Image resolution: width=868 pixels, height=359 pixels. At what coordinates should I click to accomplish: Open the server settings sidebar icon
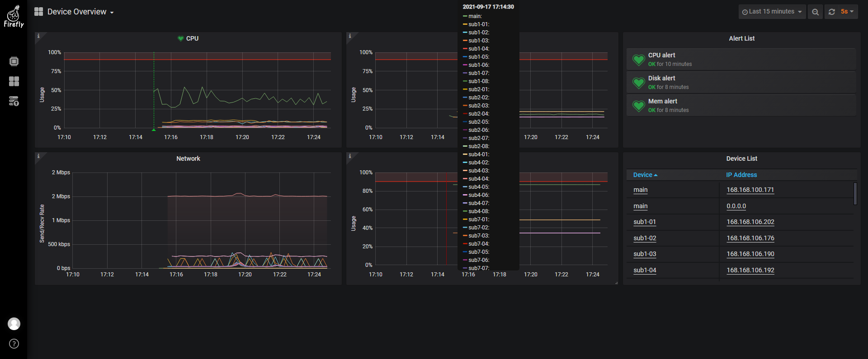click(14, 101)
